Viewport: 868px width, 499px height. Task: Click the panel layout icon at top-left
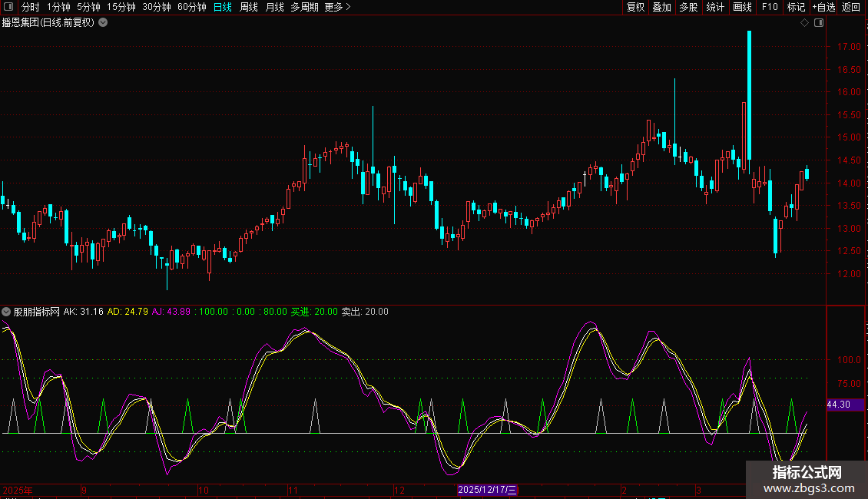click(8, 7)
